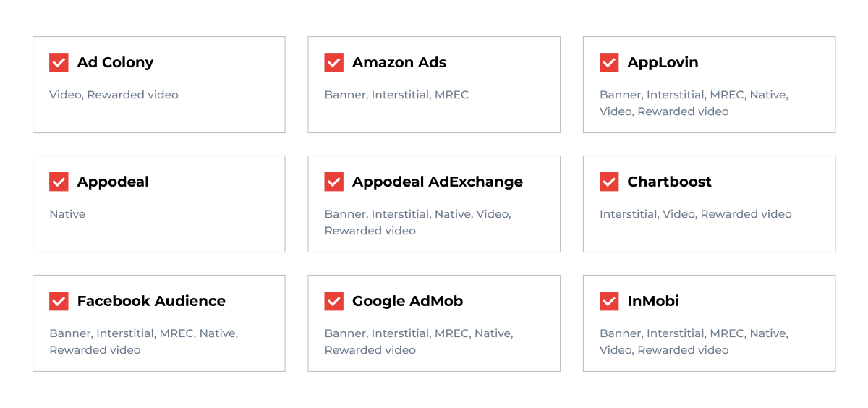This screenshot has height=408, width=868.
Task: Select the Facebook Audience card title
Action: [x=151, y=301]
